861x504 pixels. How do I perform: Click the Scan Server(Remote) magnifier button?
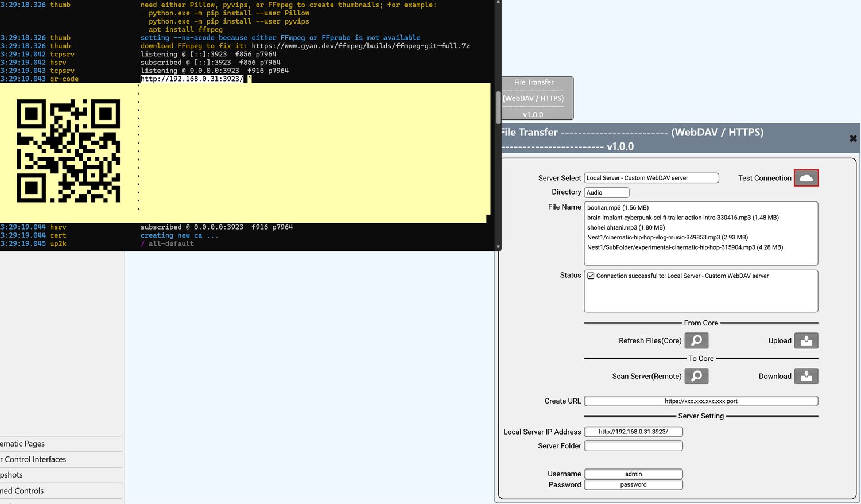click(696, 376)
